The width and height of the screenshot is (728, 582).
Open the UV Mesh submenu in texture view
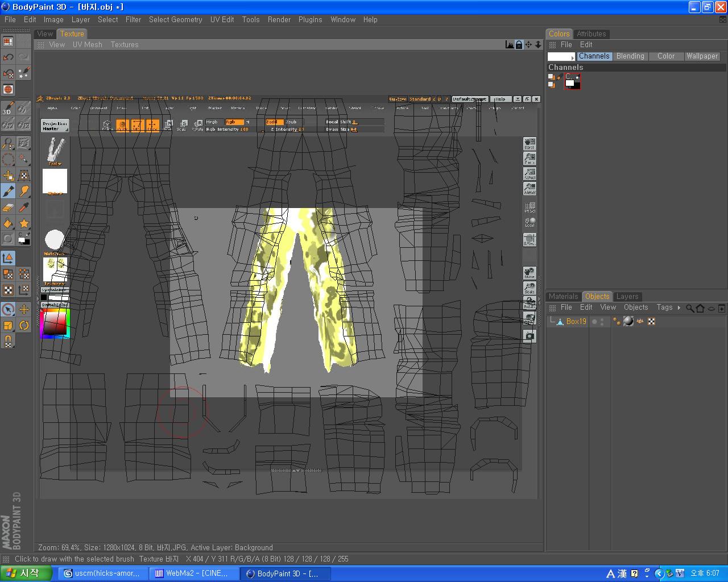click(88, 44)
